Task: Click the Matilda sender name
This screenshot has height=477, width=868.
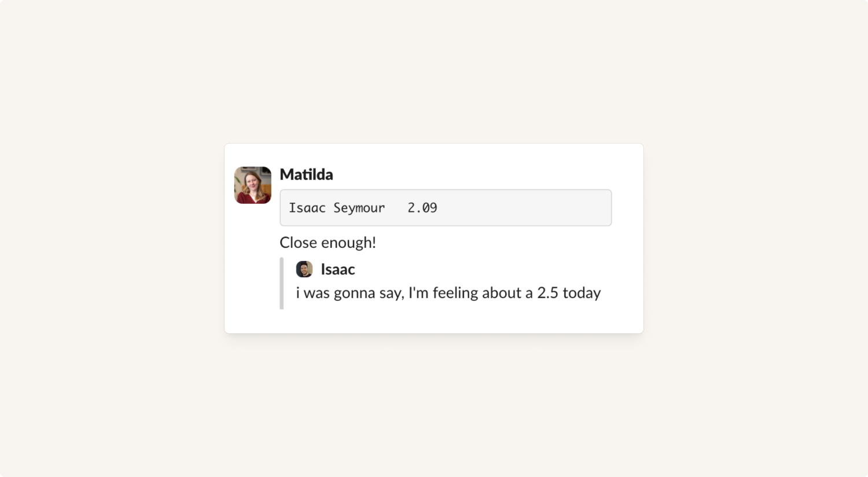Action: (x=306, y=174)
